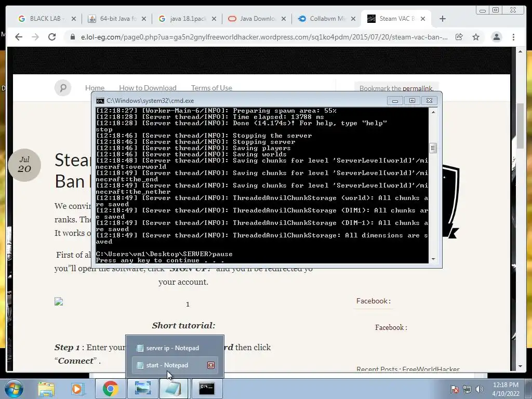This screenshot has width=532, height=399.
Task: Open Windows Media Player from taskbar
Action: click(77, 389)
